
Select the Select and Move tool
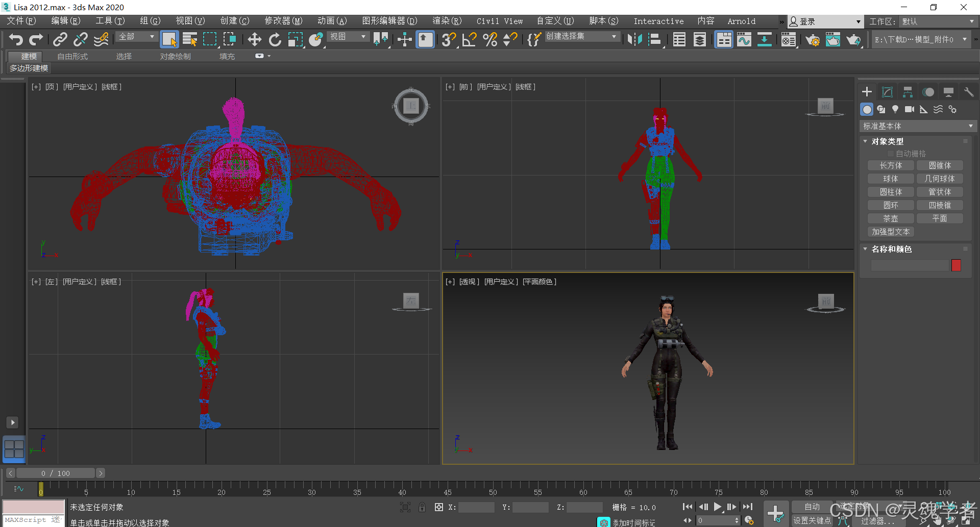(254, 39)
